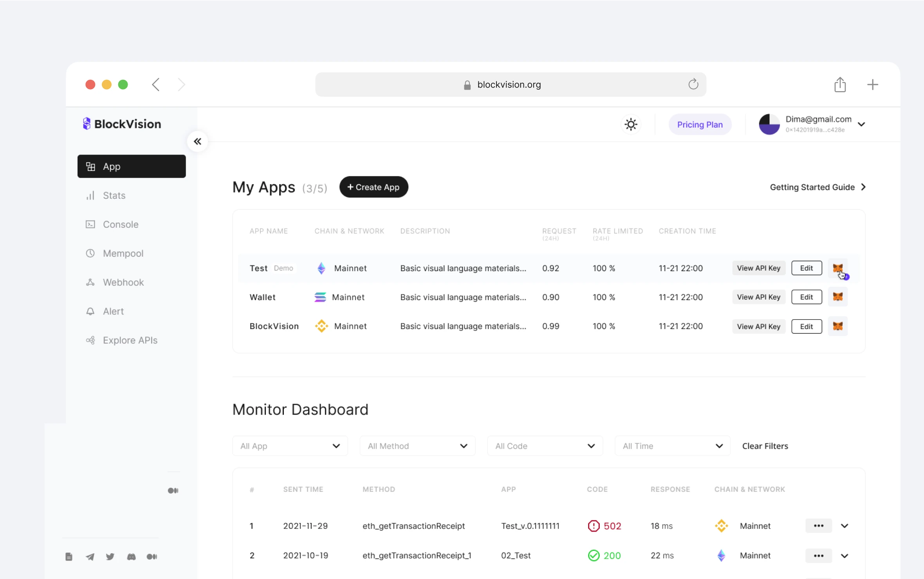Open the Twitter link in sidebar footer

[110, 556]
